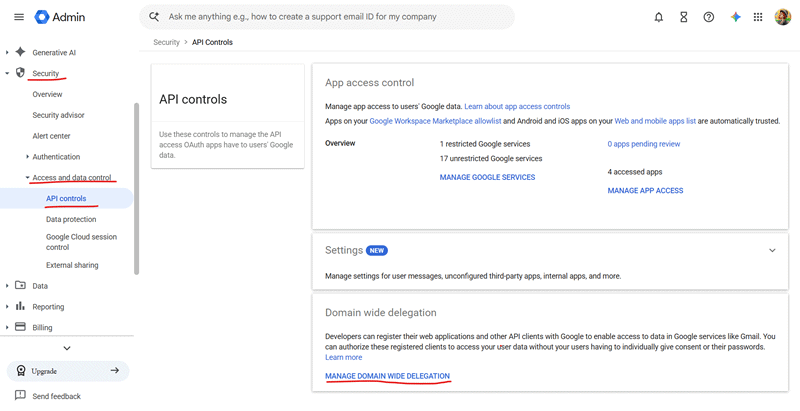The height and width of the screenshot is (411, 800).
Task: Click the search sparkle icon
Action: click(x=154, y=16)
